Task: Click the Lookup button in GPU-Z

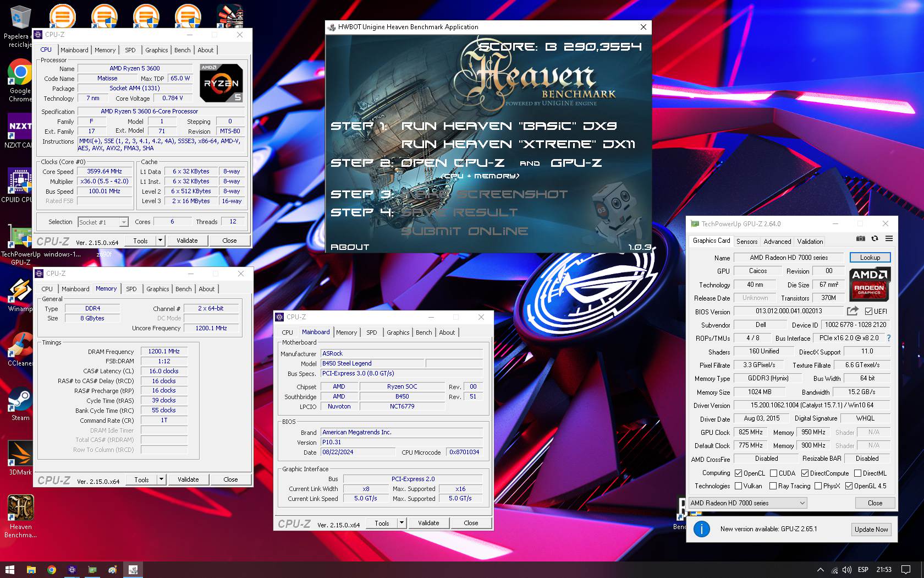Action: point(870,257)
